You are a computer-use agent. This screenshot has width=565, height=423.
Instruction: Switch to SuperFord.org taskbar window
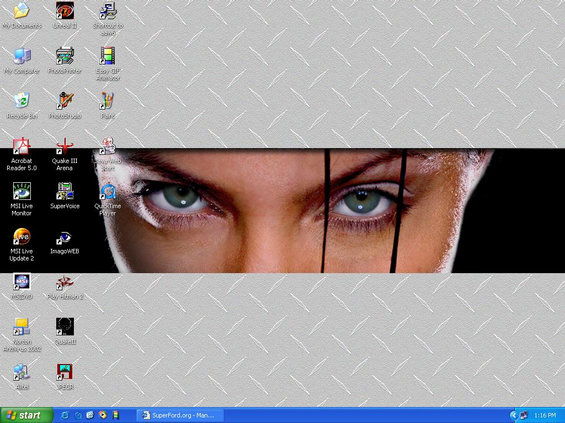[x=179, y=415]
